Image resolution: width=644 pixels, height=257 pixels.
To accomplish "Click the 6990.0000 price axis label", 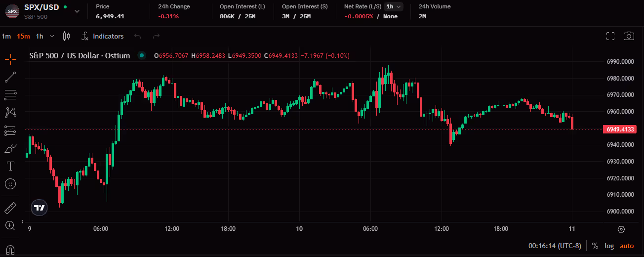I will tap(620, 62).
